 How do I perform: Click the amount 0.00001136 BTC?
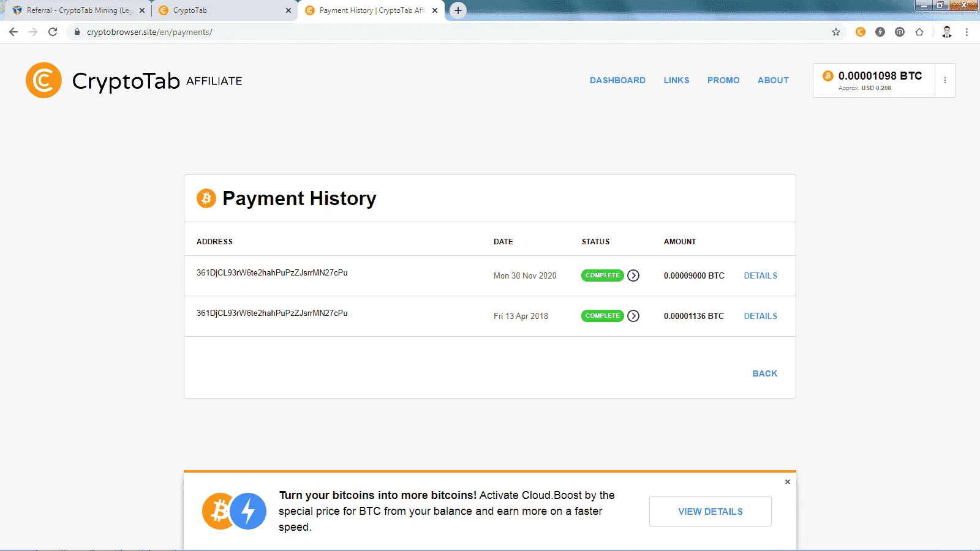(694, 317)
